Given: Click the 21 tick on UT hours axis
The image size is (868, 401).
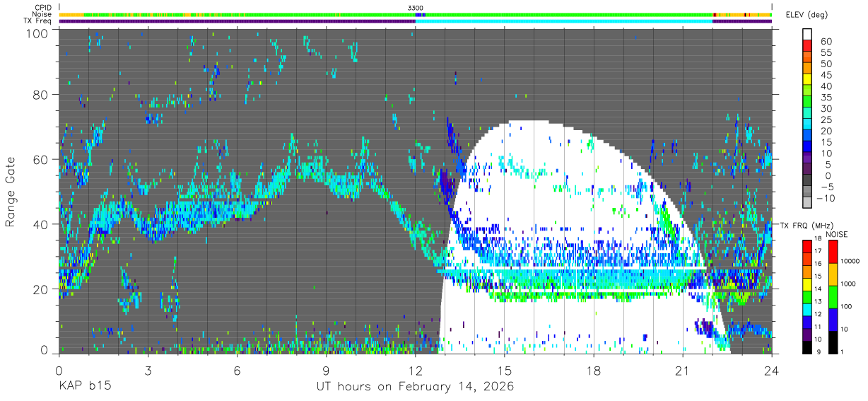Looking at the screenshot, I should (x=683, y=371).
